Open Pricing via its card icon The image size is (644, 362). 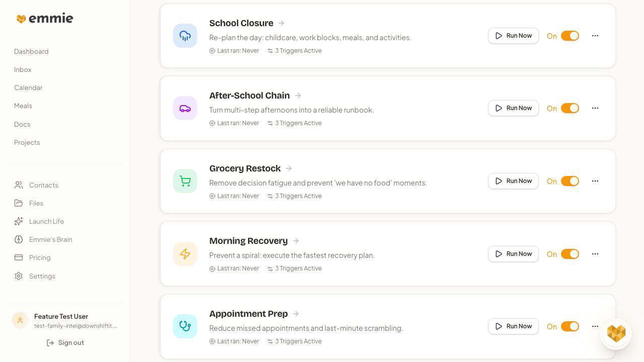(19, 257)
